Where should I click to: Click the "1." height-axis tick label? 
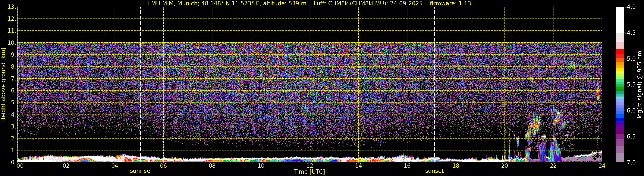pos(13,150)
